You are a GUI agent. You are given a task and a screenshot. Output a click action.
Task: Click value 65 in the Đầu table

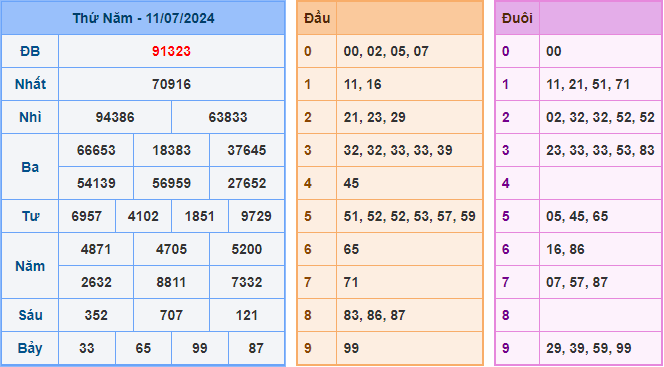click(351, 249)
